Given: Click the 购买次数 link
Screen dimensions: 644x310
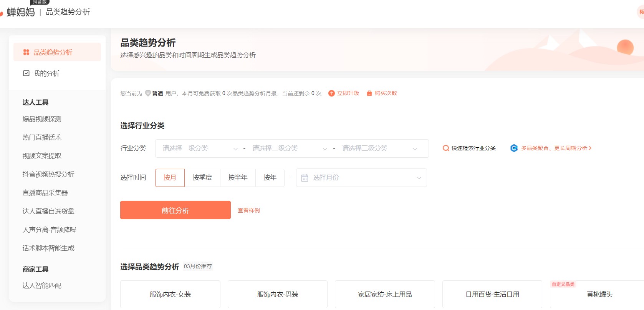Looking at the screenshot, I should click(x=386, y=93).
